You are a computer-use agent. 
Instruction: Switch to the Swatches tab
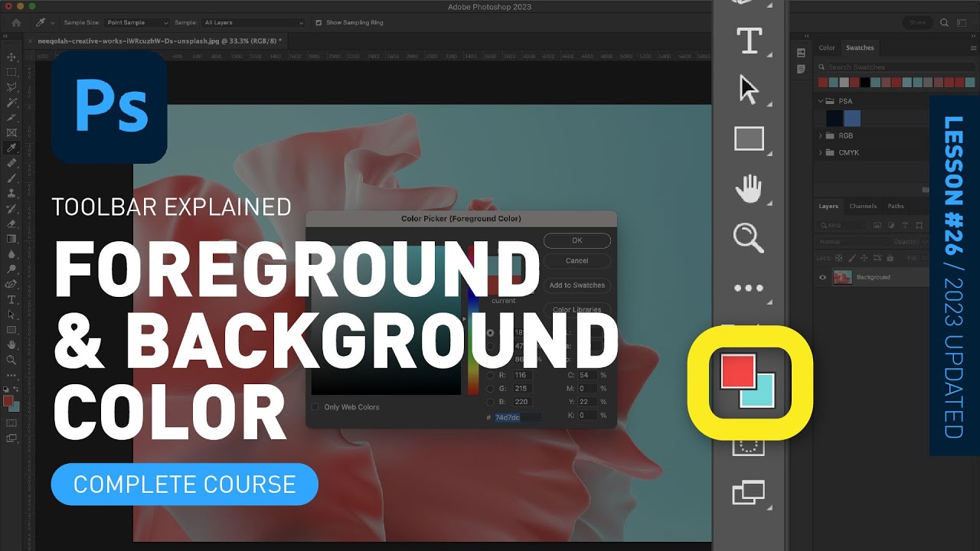(x=859, y=47)
